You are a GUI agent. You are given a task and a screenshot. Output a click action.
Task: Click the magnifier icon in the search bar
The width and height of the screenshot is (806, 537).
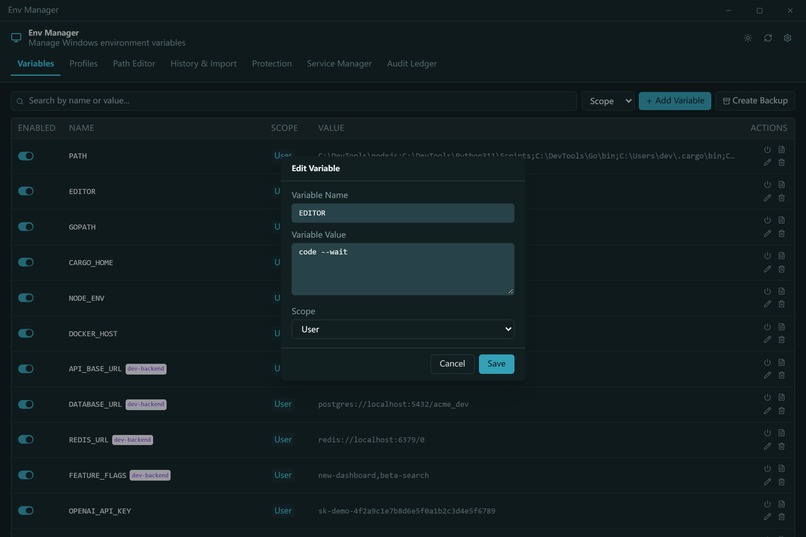(x=20, y=101)
